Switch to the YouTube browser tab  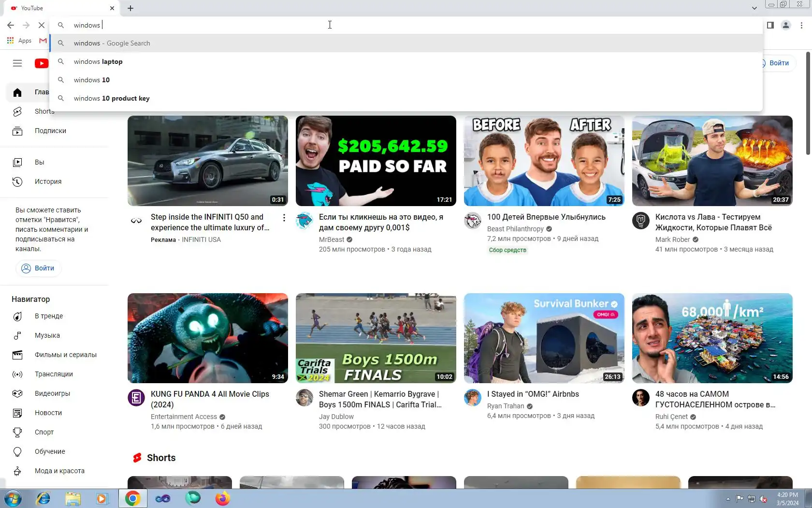(x=60, y=8)
